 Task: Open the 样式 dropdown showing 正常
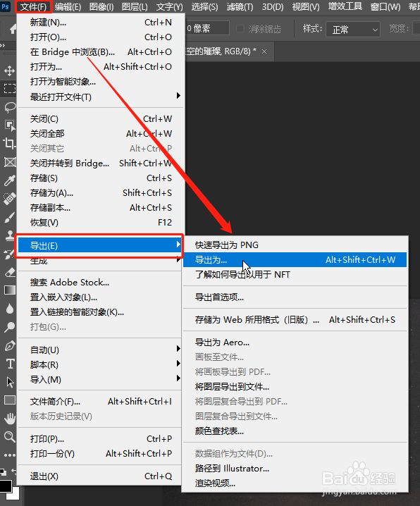pos(353,30)
